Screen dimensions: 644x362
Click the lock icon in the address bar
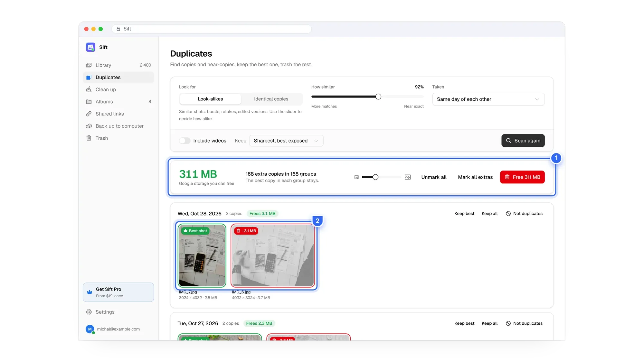point(118,29)
